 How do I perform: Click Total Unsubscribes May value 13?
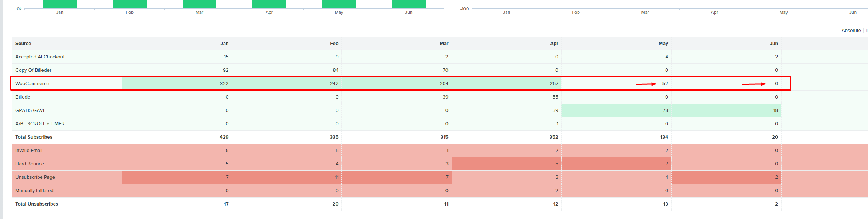(x=666, y=204)
